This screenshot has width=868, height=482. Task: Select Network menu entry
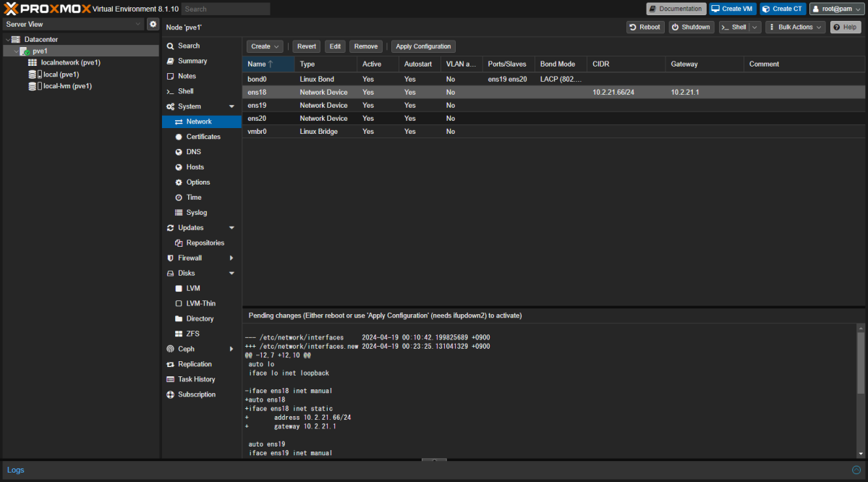[201, 122]
